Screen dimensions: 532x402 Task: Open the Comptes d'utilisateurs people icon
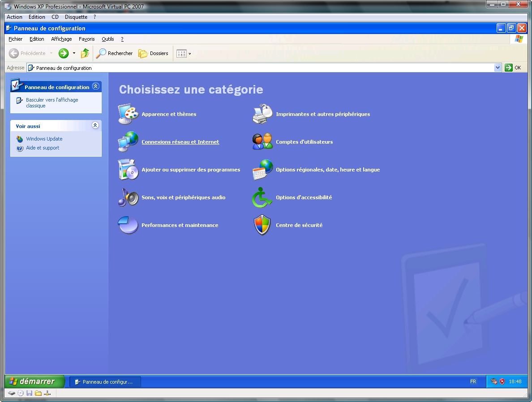tap(262, 141)
